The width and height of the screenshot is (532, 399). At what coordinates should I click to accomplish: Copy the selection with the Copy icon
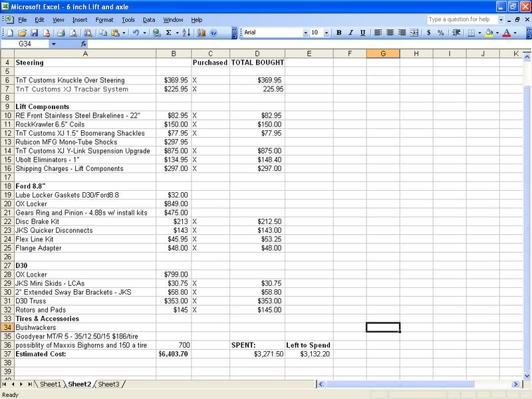(x=102, y=33)
